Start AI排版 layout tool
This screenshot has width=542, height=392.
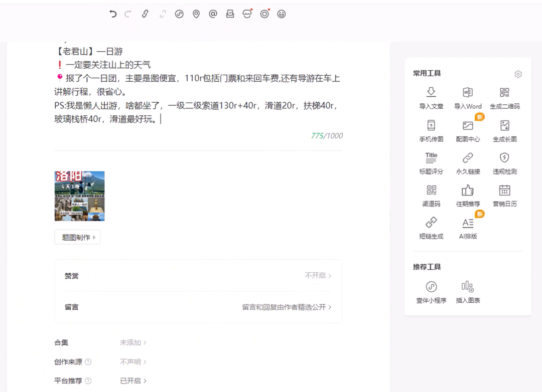[x=468, y=228]
